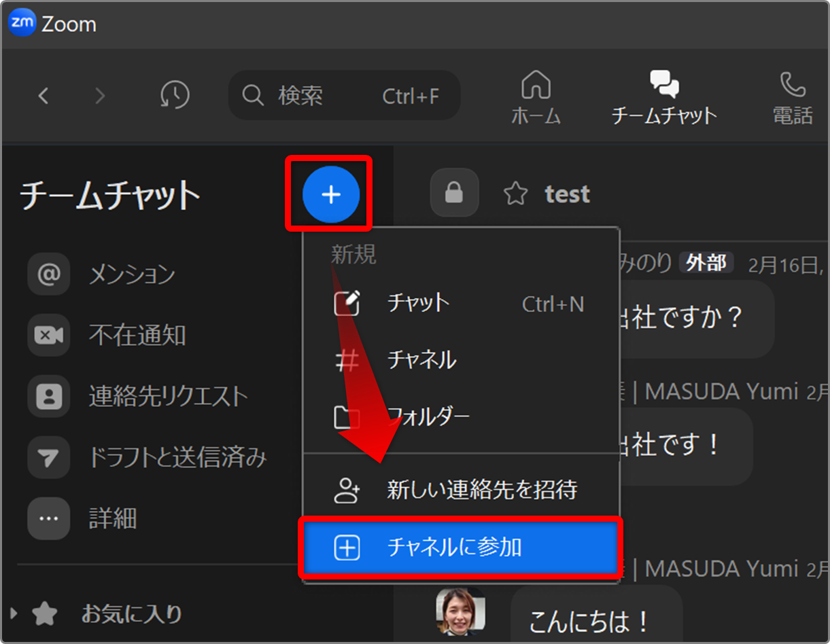The width and height of the screenshot is (830, 644).
Task: Select チャネル from the new menu
Action: coord(461,360)
